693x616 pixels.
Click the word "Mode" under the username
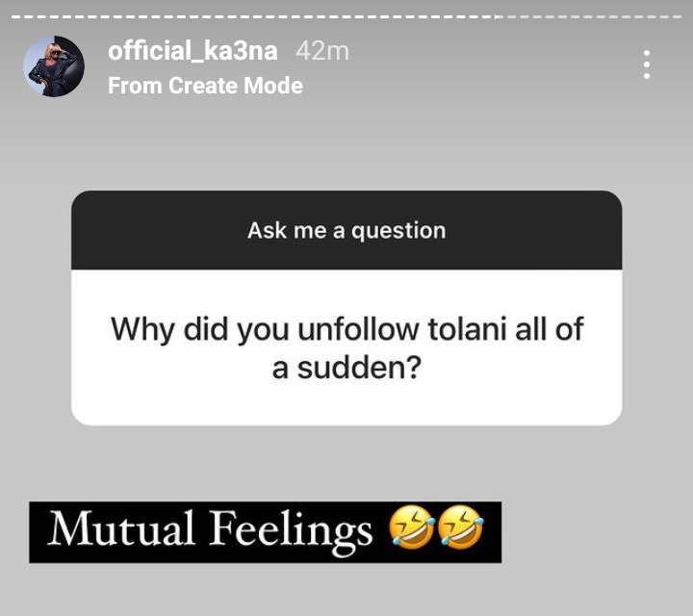(x=274, y=86)
